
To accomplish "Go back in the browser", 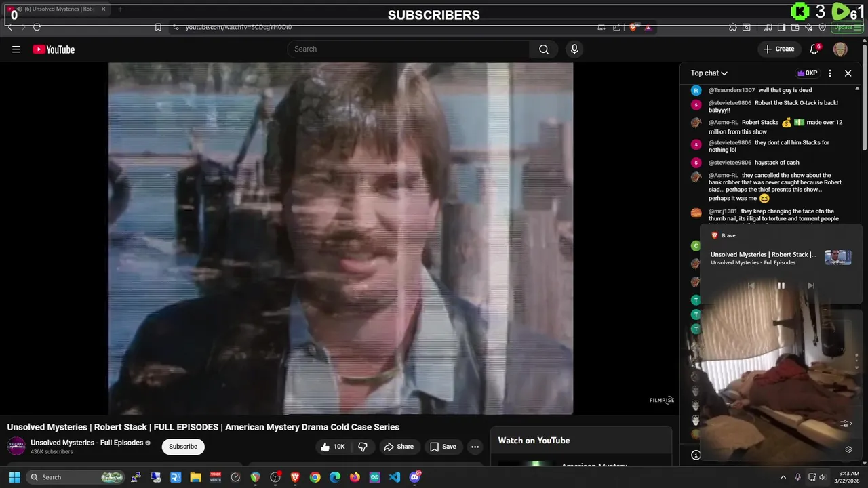I will (x=9, y=27).
